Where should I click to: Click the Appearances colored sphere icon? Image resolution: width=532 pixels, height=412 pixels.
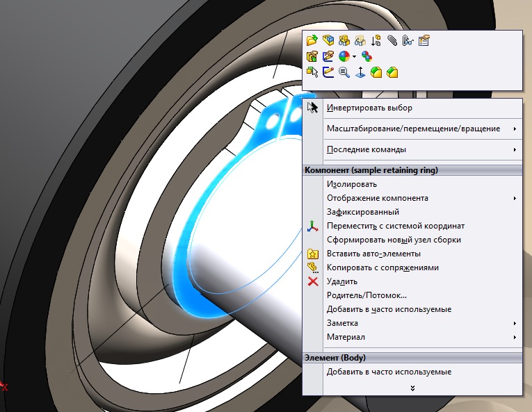pos(344,56)
